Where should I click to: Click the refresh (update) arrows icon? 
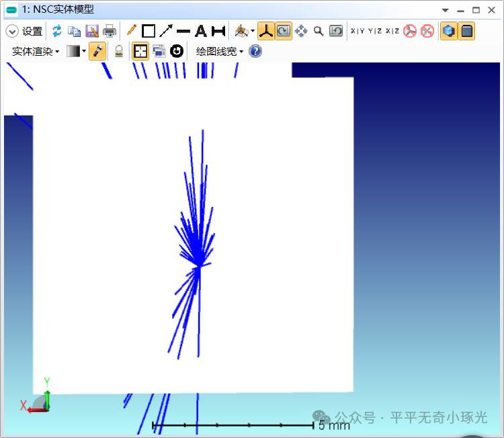[x=57, y=31]
